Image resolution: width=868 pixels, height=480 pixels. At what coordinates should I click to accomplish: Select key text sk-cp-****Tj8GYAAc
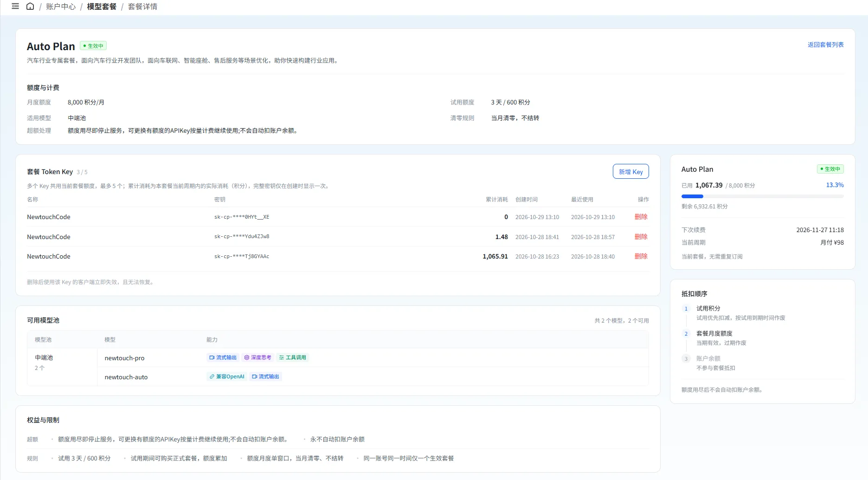point(242,256)
